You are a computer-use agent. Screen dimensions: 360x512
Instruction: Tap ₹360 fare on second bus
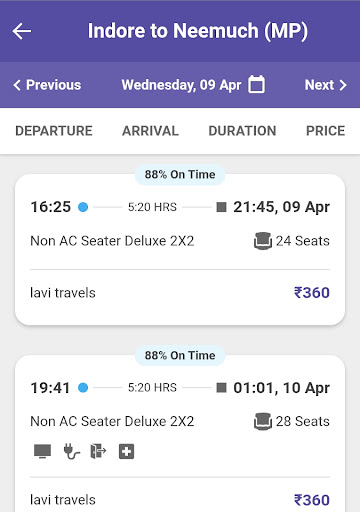click(312, 500)
